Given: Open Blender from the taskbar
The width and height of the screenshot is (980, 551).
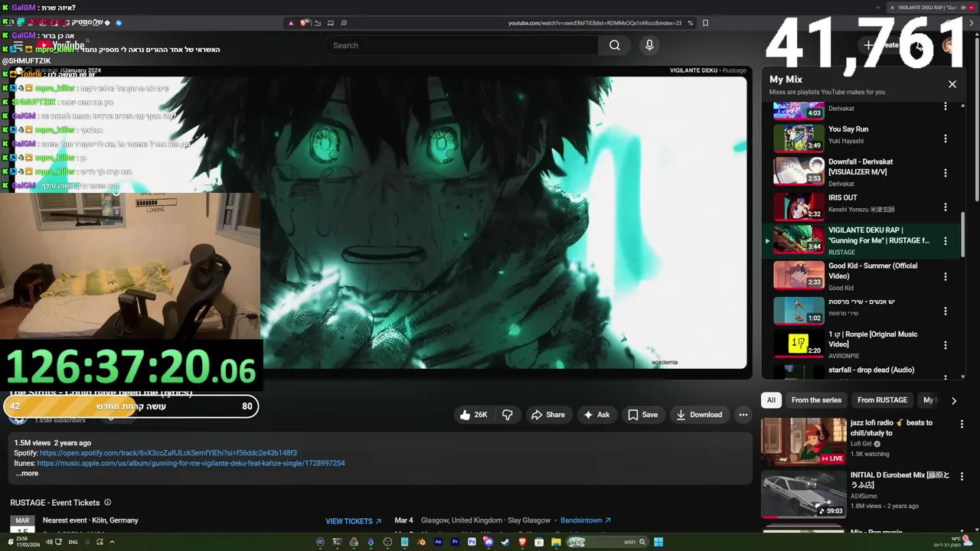Looking at the screenshot, I should click(x=422, y=542).
